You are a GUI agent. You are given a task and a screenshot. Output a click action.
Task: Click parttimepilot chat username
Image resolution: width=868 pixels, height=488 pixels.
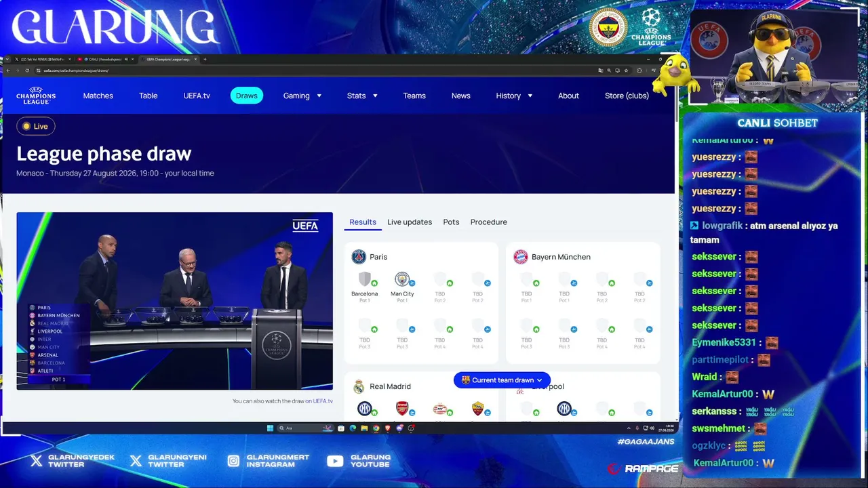coord(720,360)
